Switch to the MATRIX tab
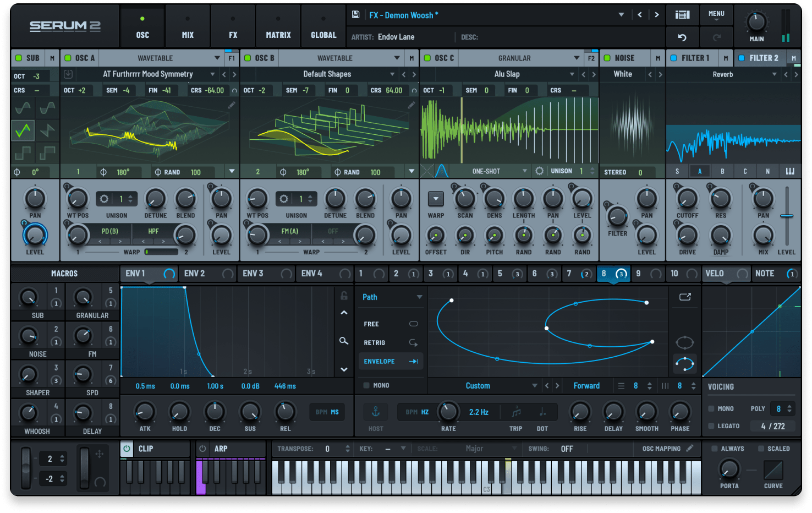This screenshot has height=513, width=812. click(278, 26)
